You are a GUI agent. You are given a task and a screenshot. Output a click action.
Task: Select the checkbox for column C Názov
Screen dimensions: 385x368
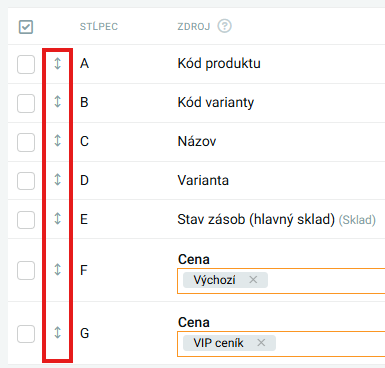point(26,142)
